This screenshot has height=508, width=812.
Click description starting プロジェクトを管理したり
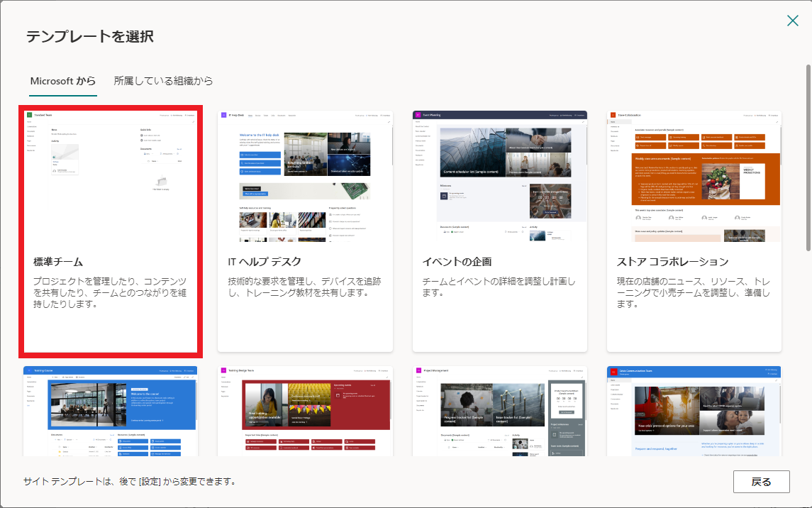[x=110, y=292]
